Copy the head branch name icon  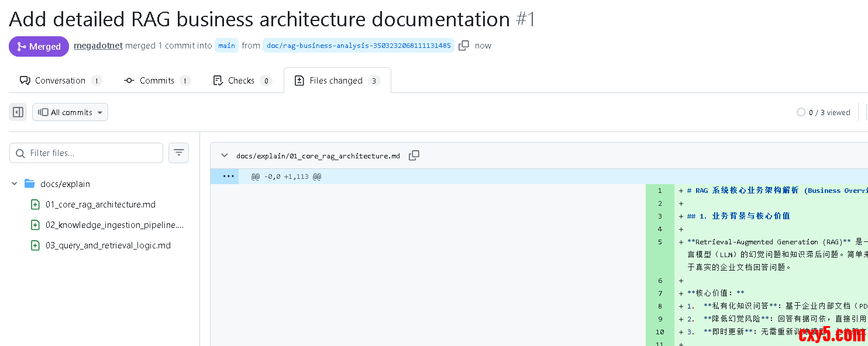(464, 46)
